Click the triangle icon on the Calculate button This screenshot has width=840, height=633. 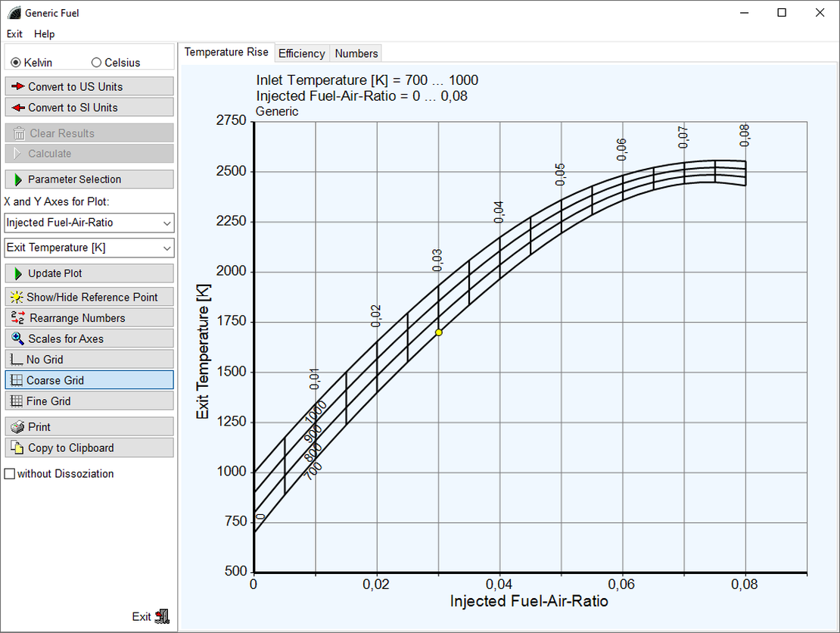17,154
